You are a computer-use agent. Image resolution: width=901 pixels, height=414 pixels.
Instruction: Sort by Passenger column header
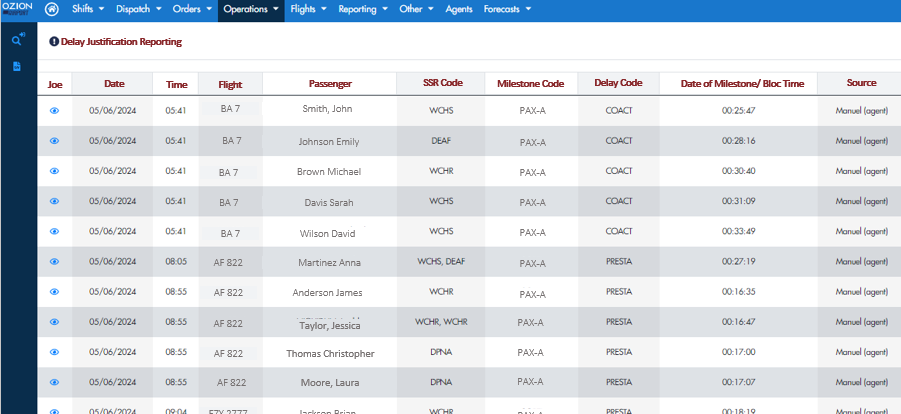330,84
